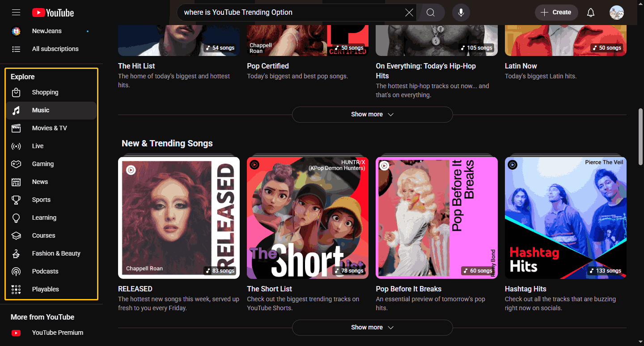Open the Shopping sidebar entry
The image size is (644, 346).
[51, 92]
